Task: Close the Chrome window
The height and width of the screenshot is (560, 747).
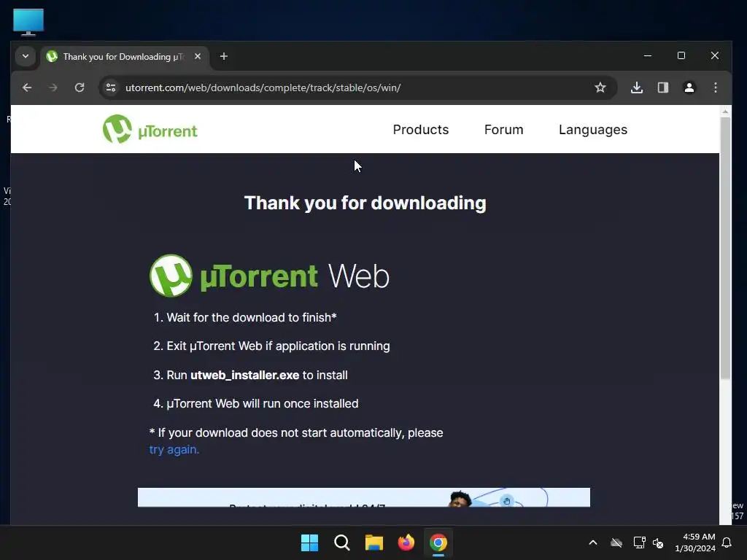Action: coord(715,55)
